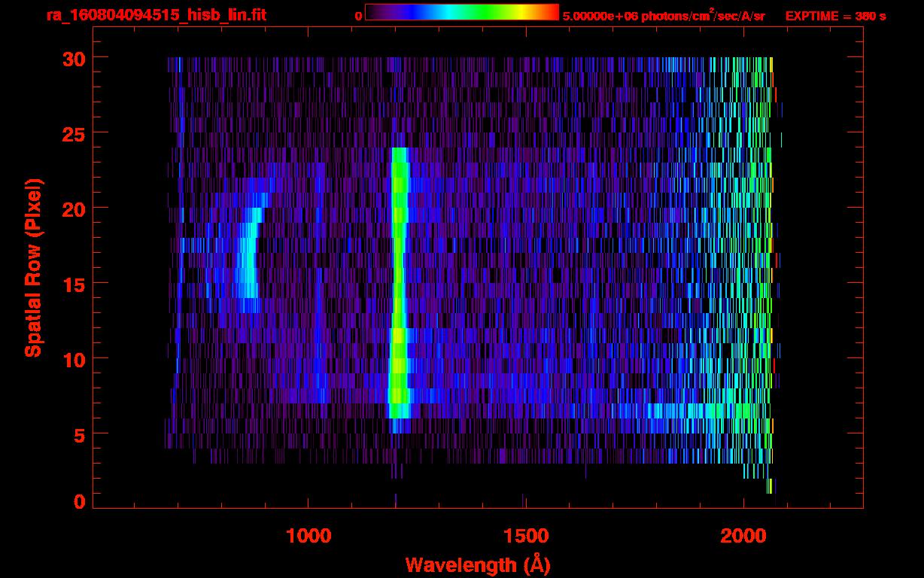The image size is (924, 578).
Task: Click the 20 spatial row tick label
Action: [x=73, y=208]
